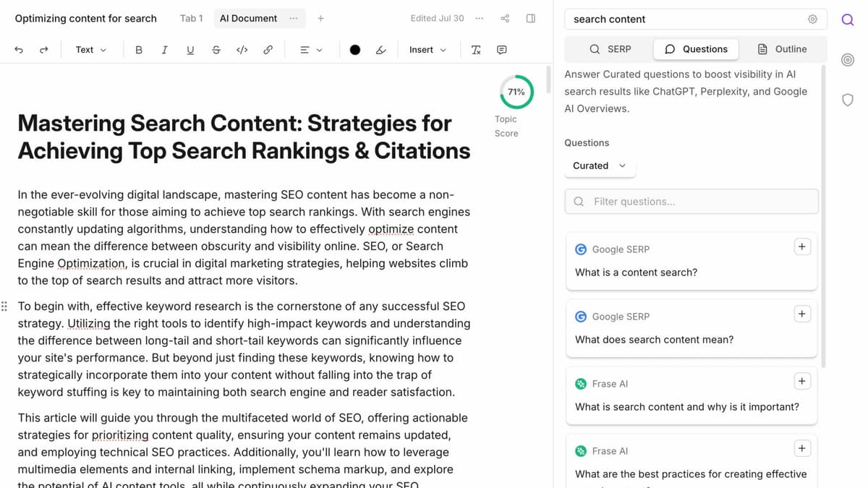Open the Insert dropdown menu

point(427,50)
